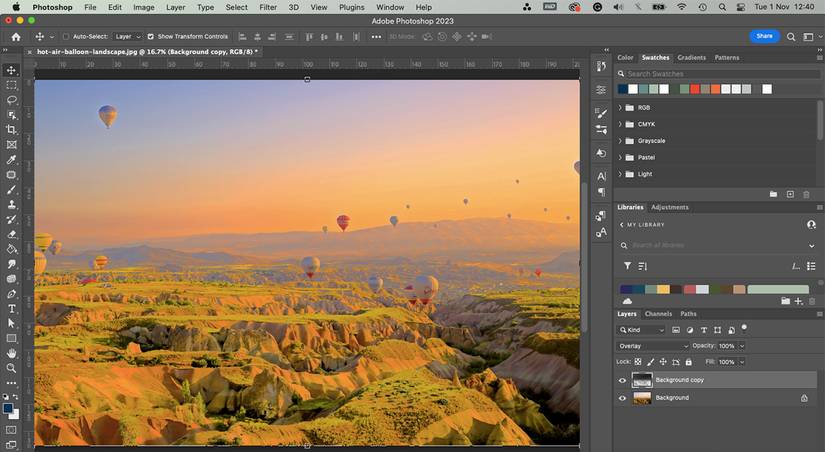Create new swatch group folder icon
This screenshot has height=452, width=825.
pos(773,194)
